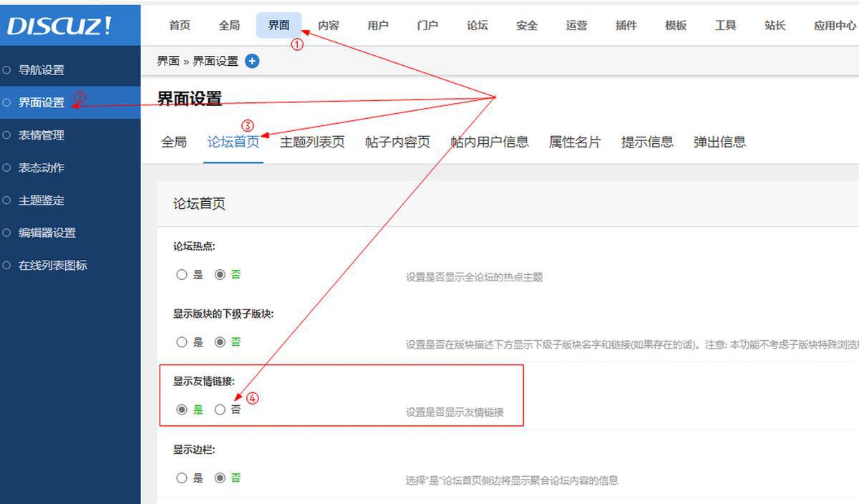Open 在线列表图标 in the sidebar
Screen dimensions: 859x504
[70, 266]
